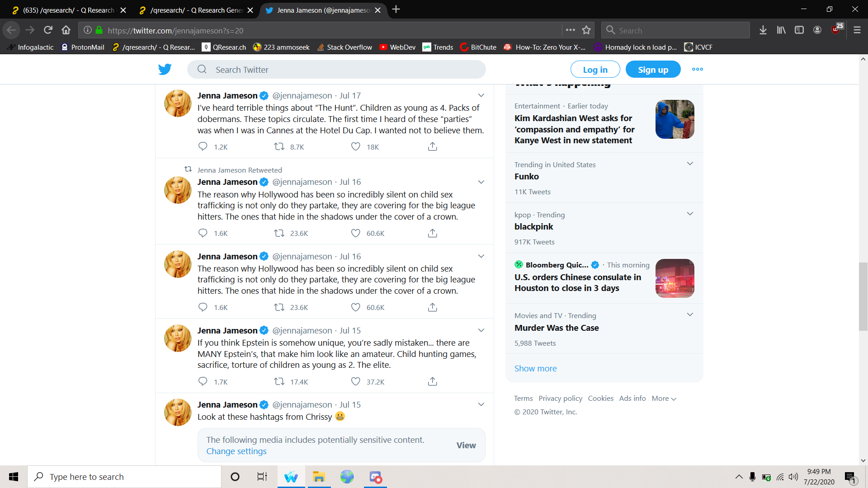Expand options for the Jul 15 Epstein tweet

(481, 330)
